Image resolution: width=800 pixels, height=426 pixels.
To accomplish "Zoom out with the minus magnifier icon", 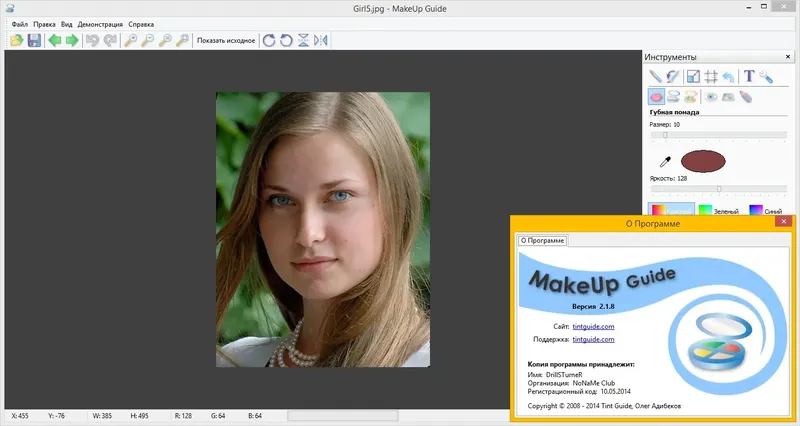I will (x=147, y=40).
